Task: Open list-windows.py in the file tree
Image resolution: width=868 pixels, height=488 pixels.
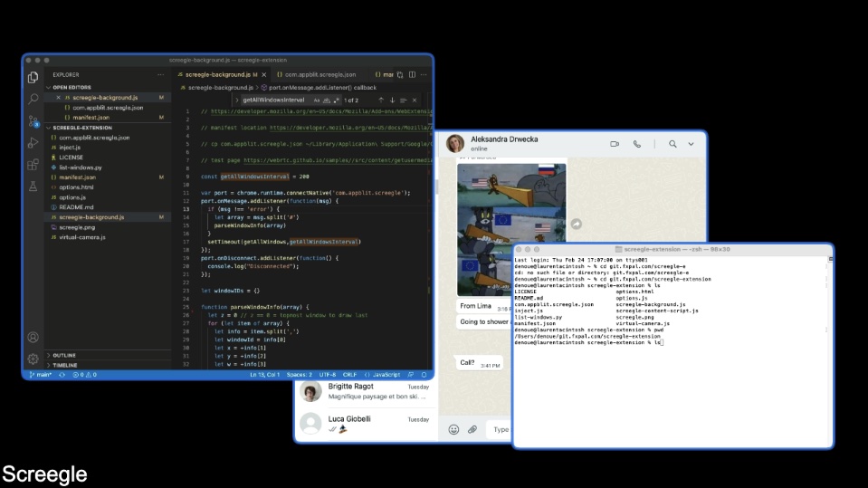Action: (x=81, y=167)
